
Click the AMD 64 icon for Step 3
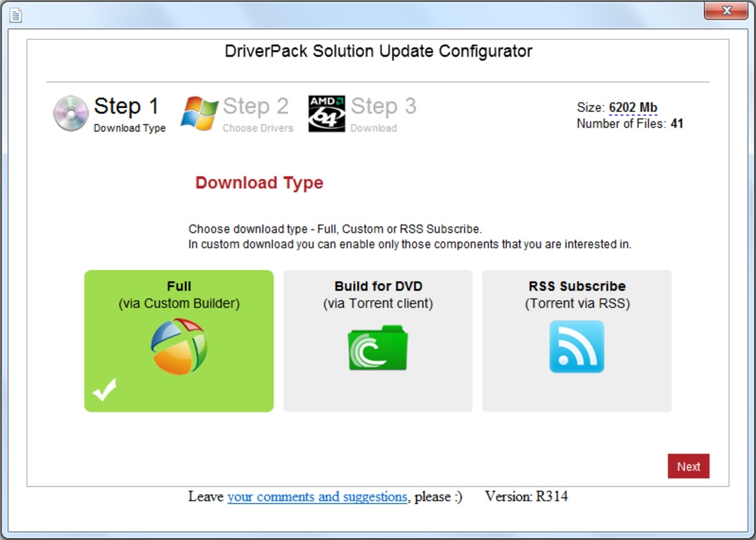pyautogui.click(x=327, y=114)
